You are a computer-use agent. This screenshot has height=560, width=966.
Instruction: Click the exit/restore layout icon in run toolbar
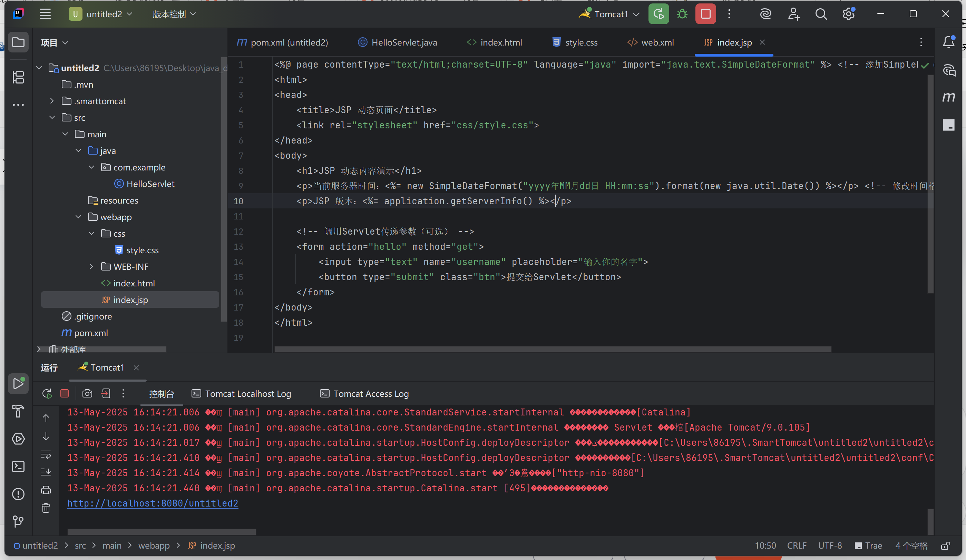coord(105,394)
